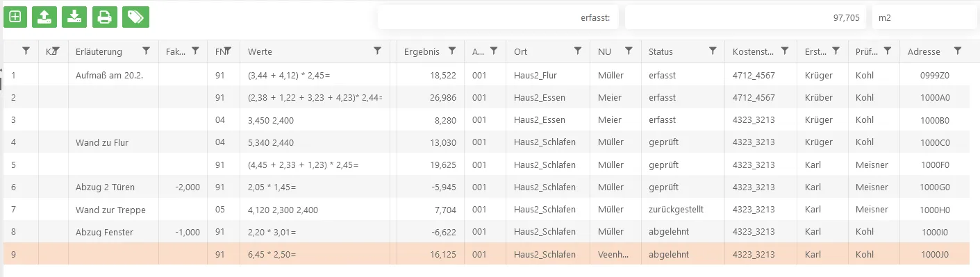Viewport: 980px width, 277px height.
Task: Click the green tags icon
Action: (x=136, y=17)
